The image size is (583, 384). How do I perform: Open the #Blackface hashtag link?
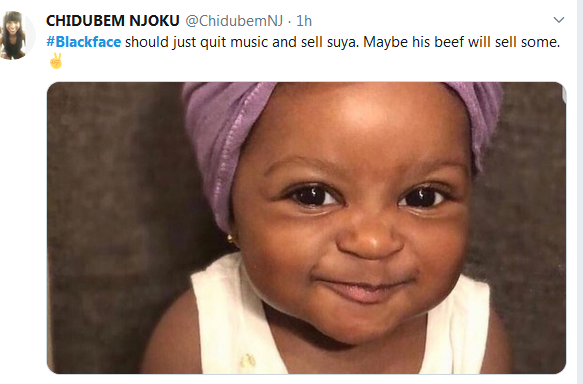click(x=84, y=42)
